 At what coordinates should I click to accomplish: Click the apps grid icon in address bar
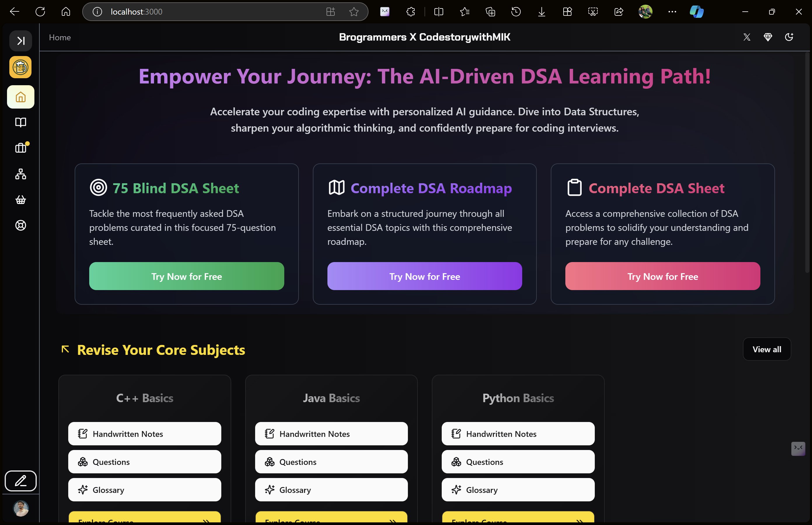(330, 12)
